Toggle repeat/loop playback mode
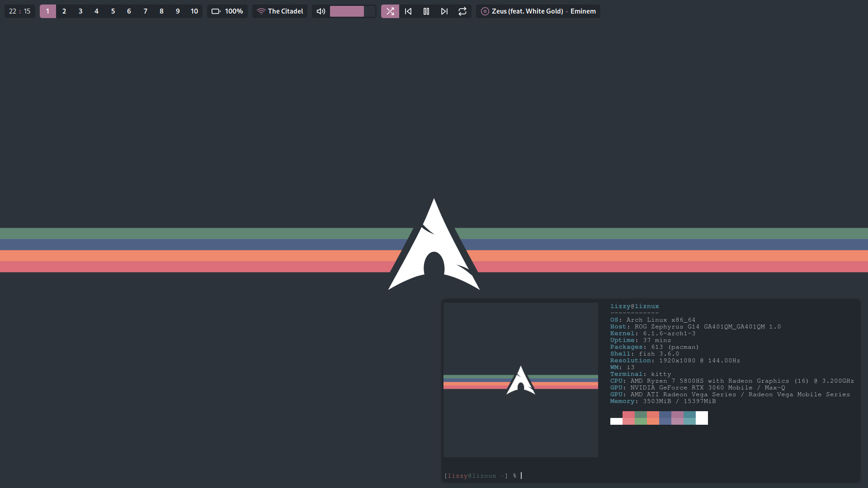868x488 pixels. pos(462,11)
